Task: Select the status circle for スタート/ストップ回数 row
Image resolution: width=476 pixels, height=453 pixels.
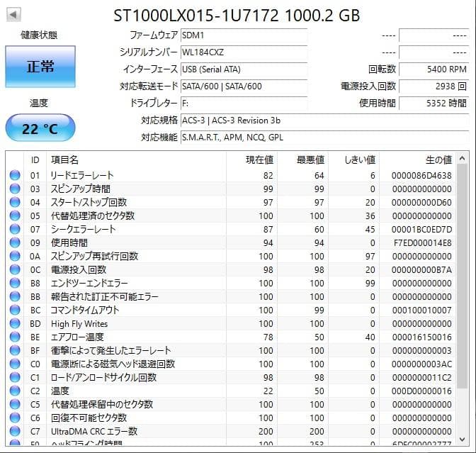Action: 15,202
